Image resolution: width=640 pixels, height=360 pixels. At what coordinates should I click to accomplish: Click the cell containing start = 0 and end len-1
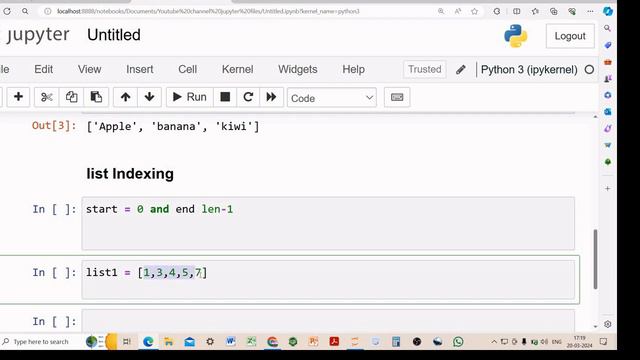(328, 223)
